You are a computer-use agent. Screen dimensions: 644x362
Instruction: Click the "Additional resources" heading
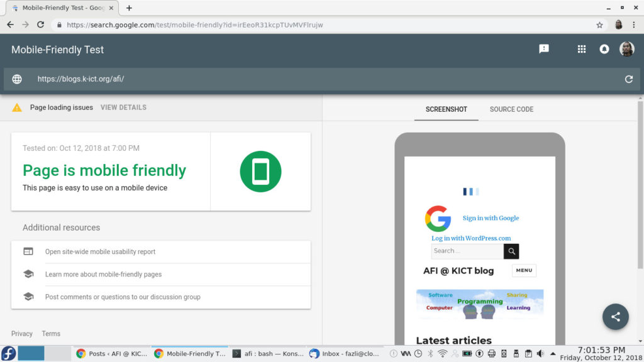click(x=61, y=228)
